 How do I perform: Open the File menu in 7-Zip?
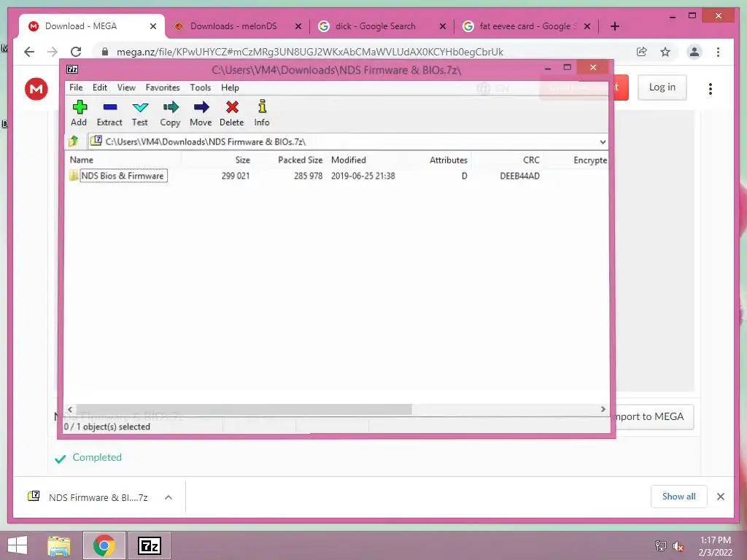point(76,87)
